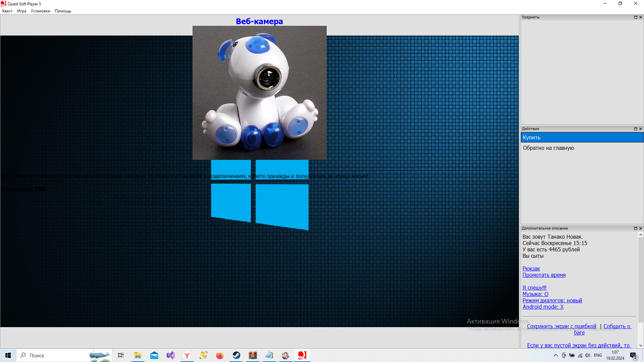Click the Стоимость: 700 text
644x362 pixels.
(x=24, y=189)
